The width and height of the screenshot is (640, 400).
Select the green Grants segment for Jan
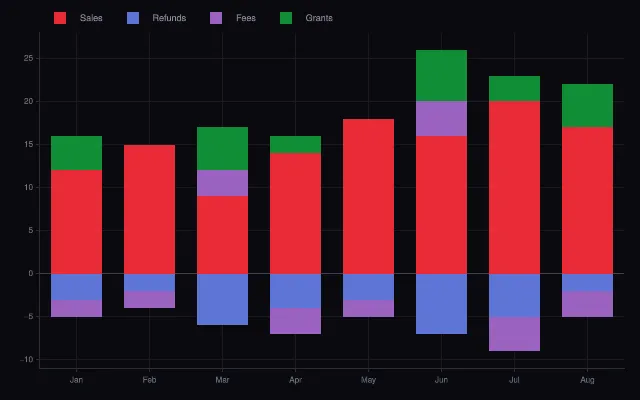(x=76, y=153)
